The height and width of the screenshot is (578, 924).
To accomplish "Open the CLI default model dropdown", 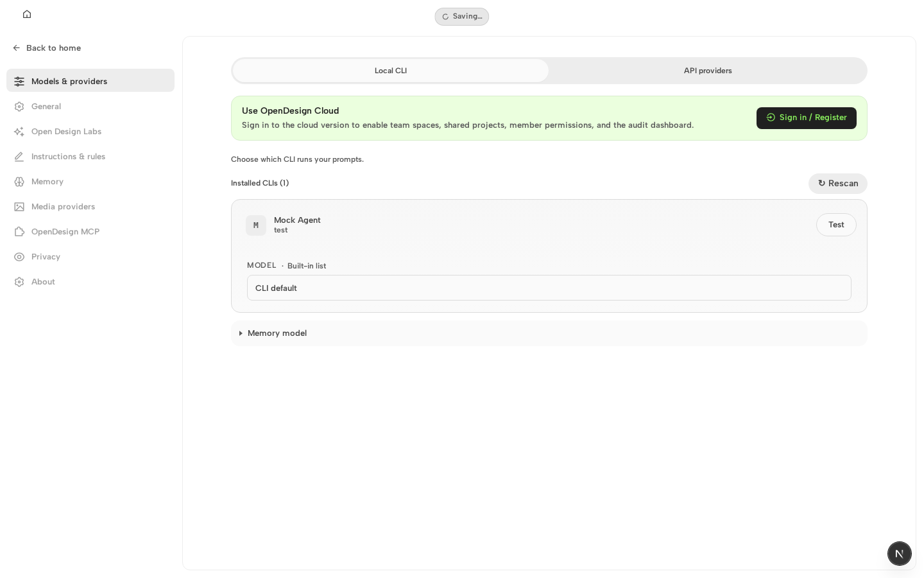I will click(549, 288).
